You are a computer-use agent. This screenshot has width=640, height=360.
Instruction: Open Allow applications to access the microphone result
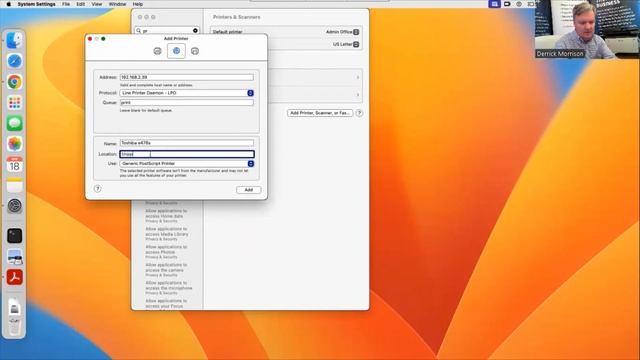click(169, 288)
